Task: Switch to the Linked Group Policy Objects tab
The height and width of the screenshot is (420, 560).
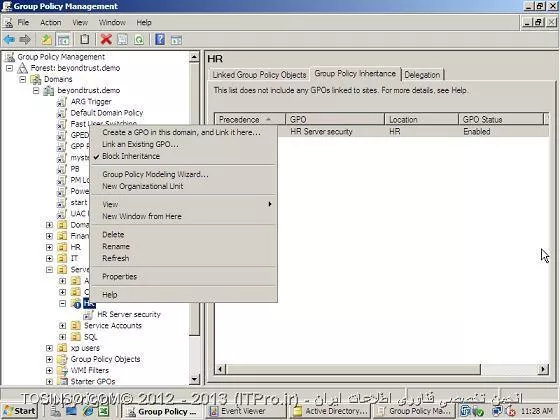Action: (x=259, y=75)
